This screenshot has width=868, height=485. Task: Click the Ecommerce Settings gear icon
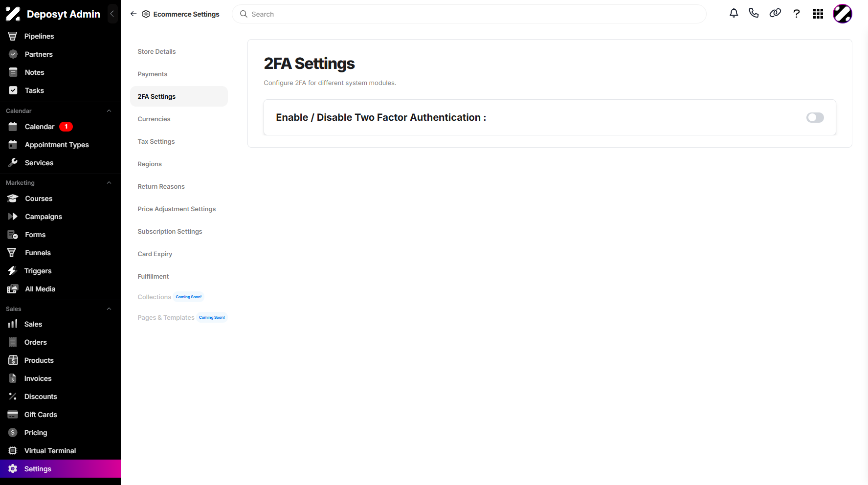point(146,14)
